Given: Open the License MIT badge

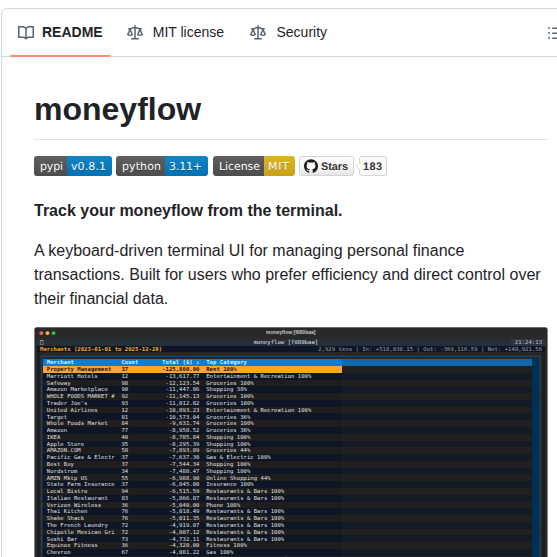Looking at the screenshot, I should pyautogui.click(x=254, y=166).
